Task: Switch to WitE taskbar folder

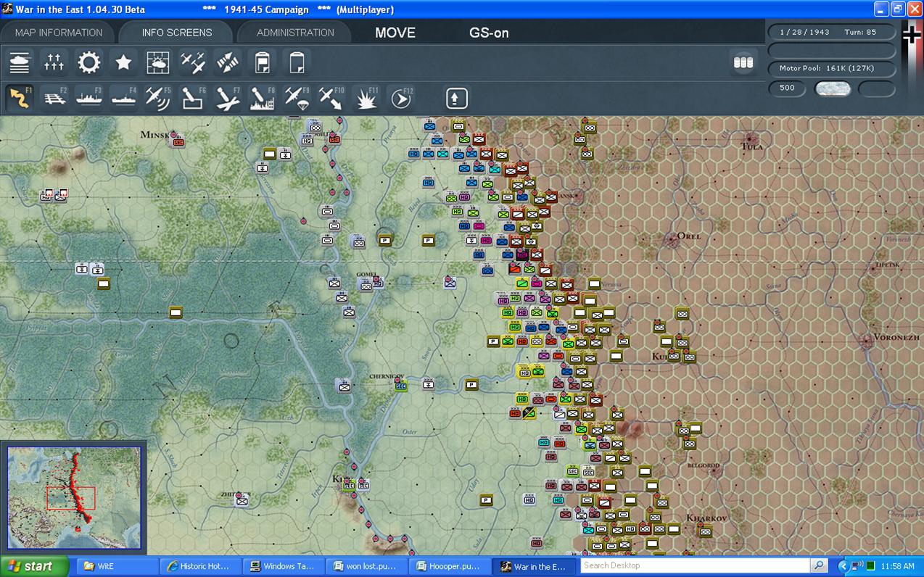Action: [116, 566]
